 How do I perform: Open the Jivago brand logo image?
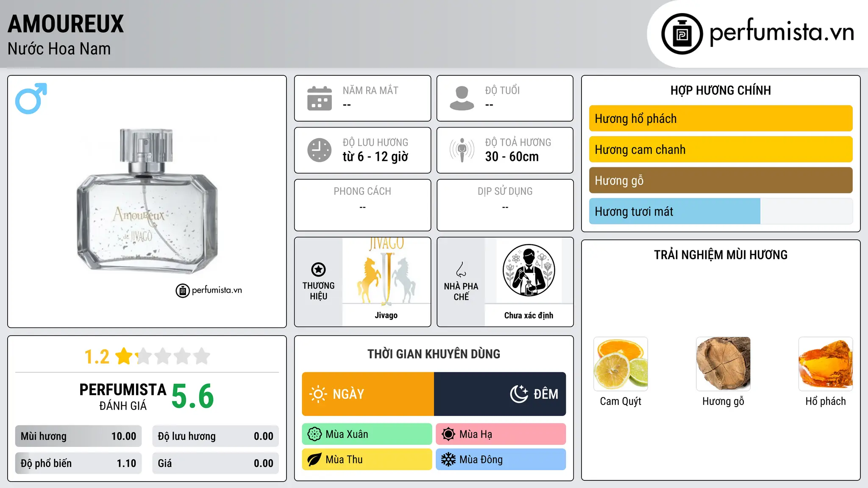386,271
